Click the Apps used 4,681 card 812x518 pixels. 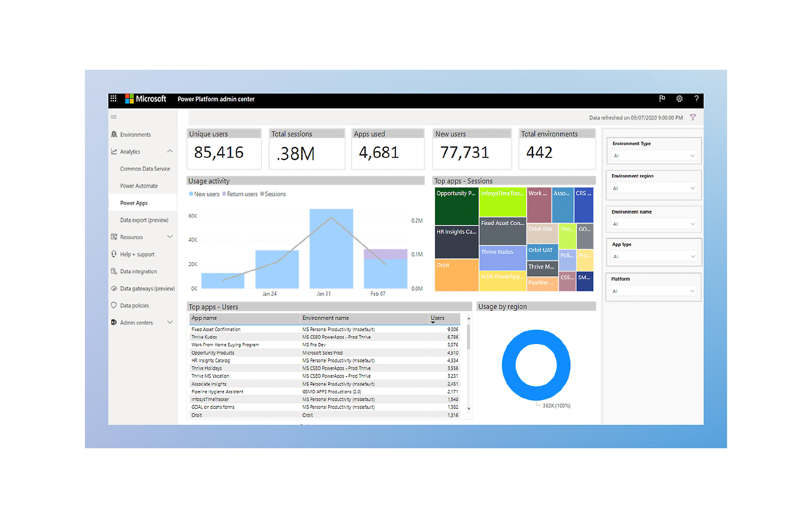[388, 149]
